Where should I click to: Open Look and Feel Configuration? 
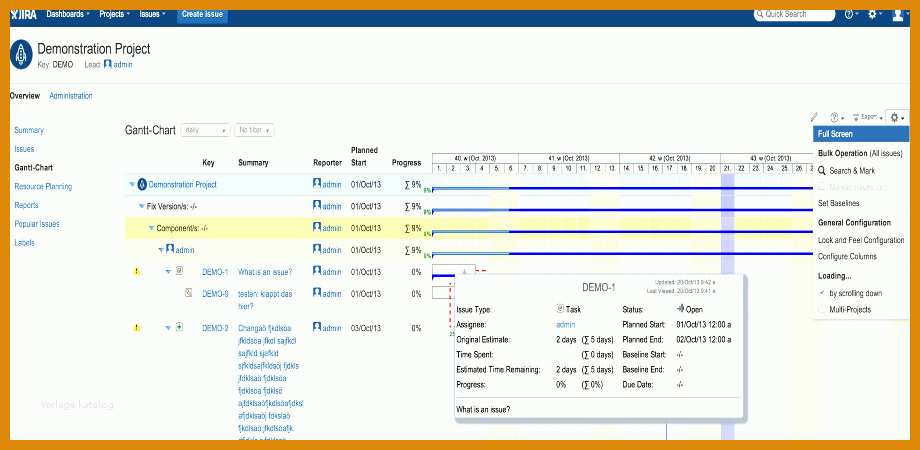[861, 241]
